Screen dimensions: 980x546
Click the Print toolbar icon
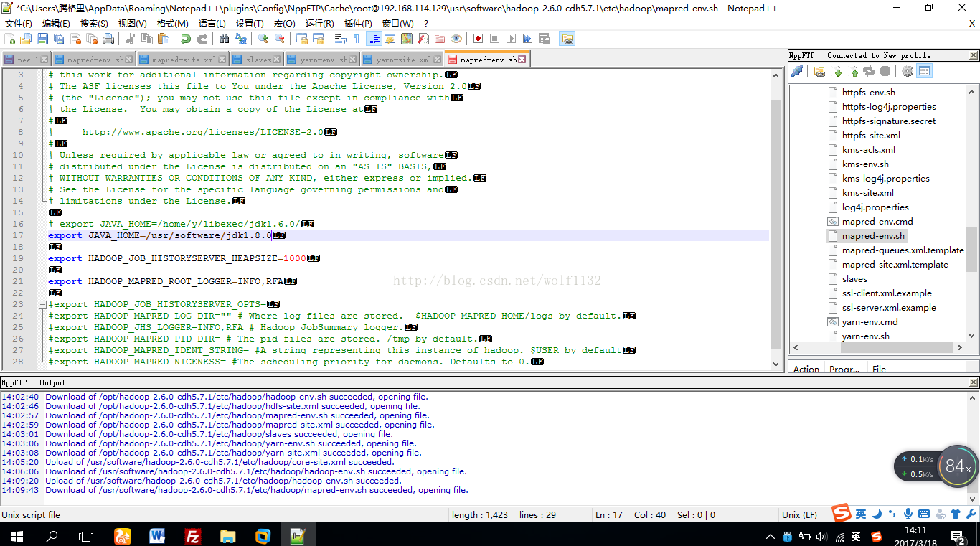108,39
